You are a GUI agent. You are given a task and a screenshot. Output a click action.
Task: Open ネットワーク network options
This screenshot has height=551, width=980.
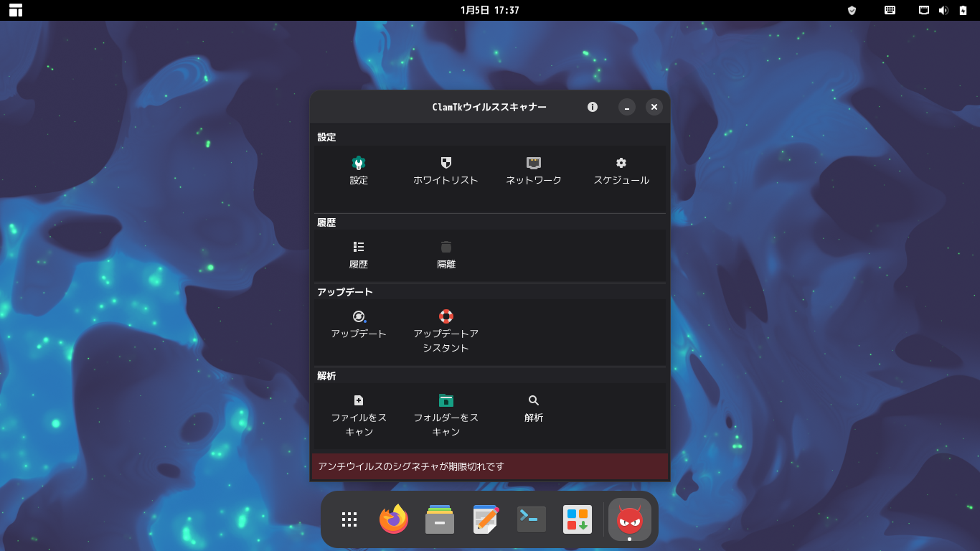tap(534, 171)
